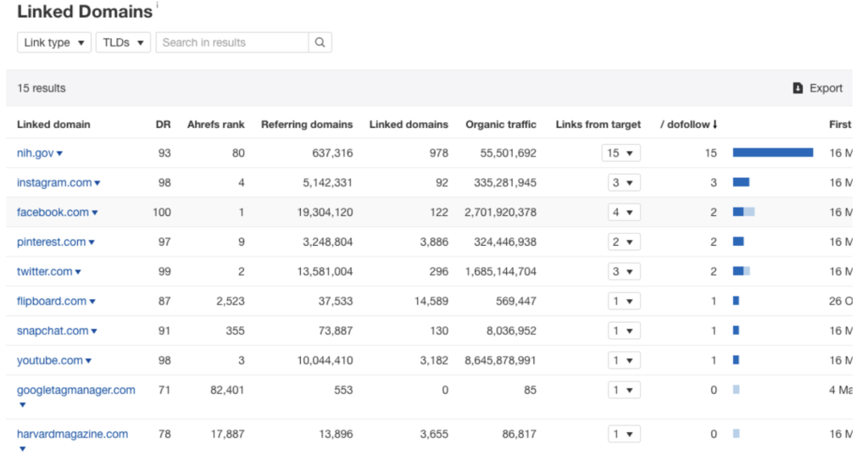This screenshot has height=461, width=868.
Task: Sort by Linked domains column header
Action: pyautogui.click(x=409, y=125)
